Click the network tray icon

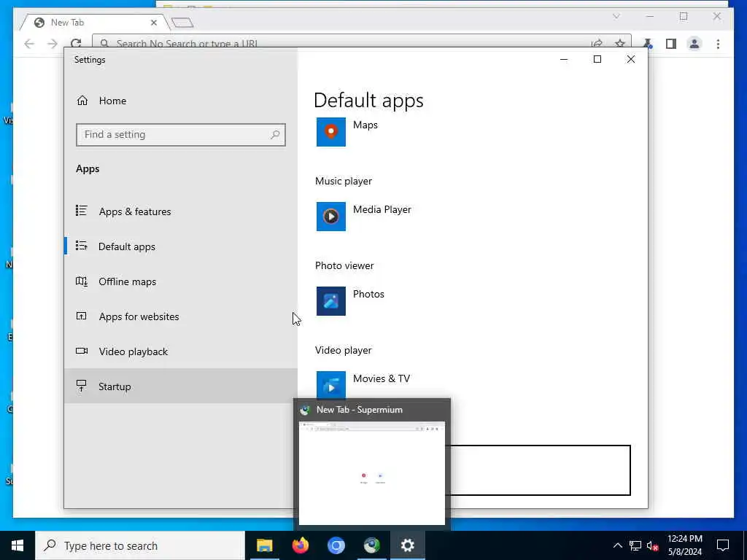click(x=635, y=545)
